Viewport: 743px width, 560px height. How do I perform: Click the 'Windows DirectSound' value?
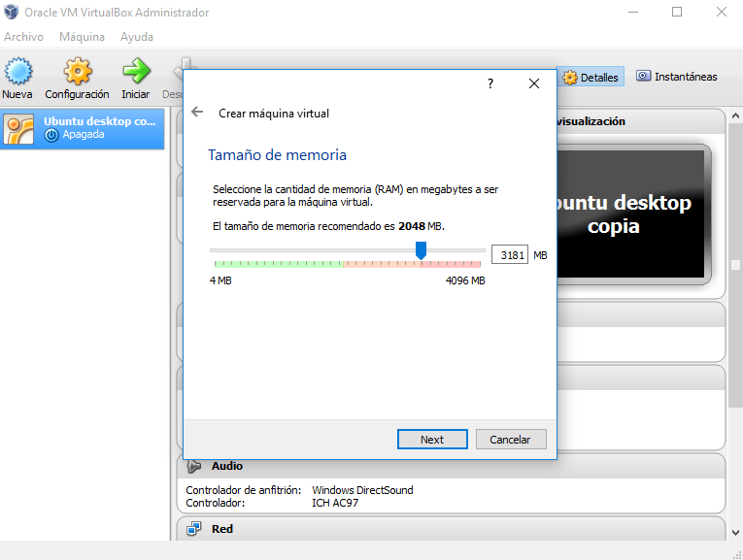click(x=362, y=490)
